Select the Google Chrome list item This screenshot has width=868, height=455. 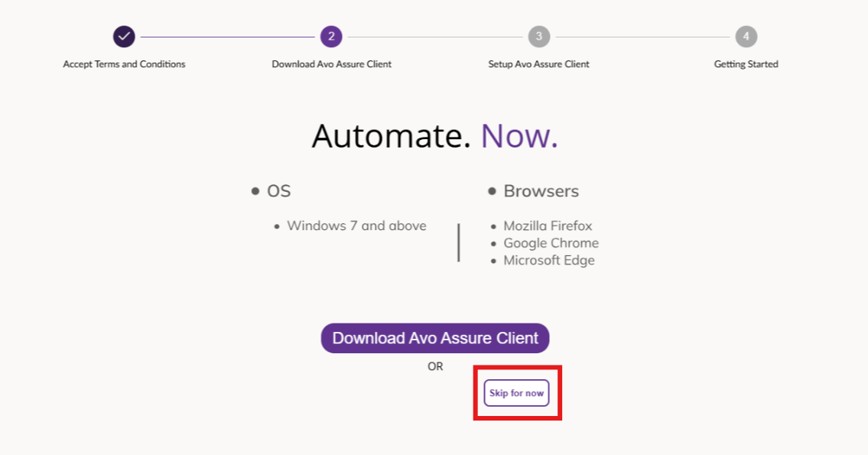[x=551, y=243]
